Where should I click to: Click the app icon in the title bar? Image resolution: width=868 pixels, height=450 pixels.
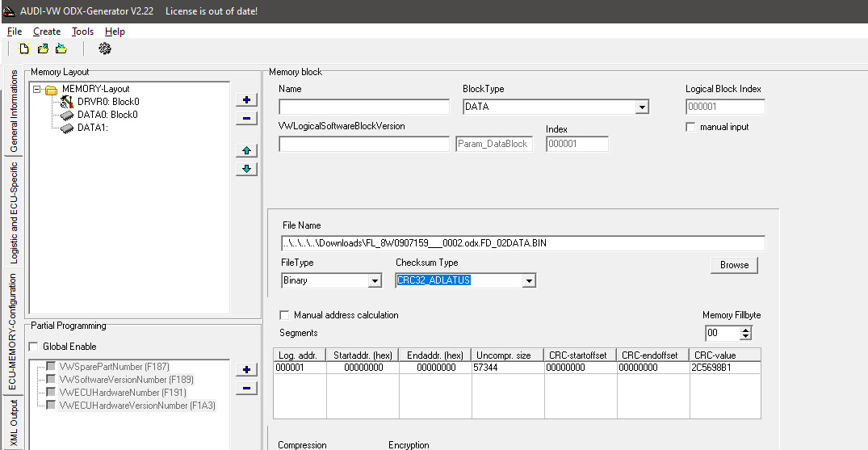click(9, 11)
